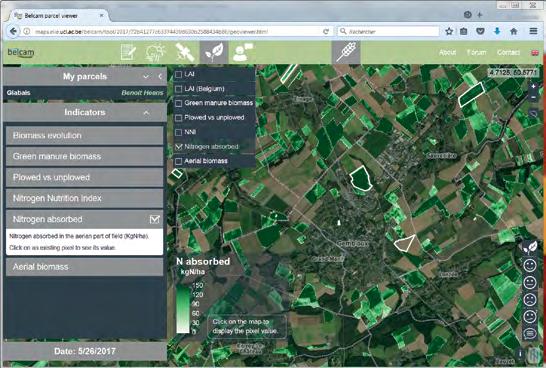Reload the page with refresh icon

point(326,31)
